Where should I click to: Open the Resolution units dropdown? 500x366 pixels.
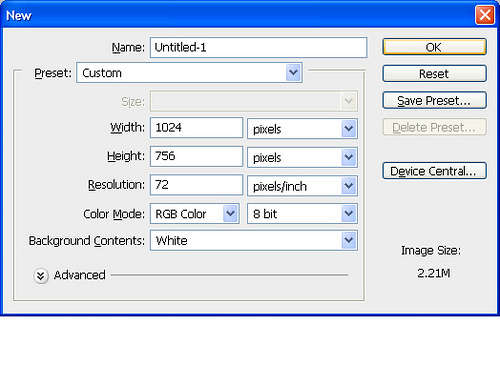(302, 186)
